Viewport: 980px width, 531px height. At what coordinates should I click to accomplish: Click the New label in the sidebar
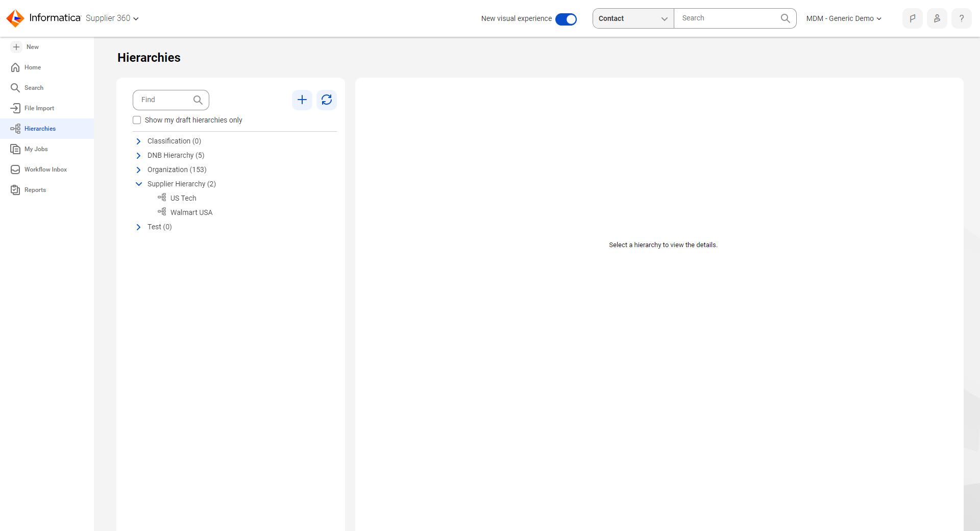coord(33,47)
